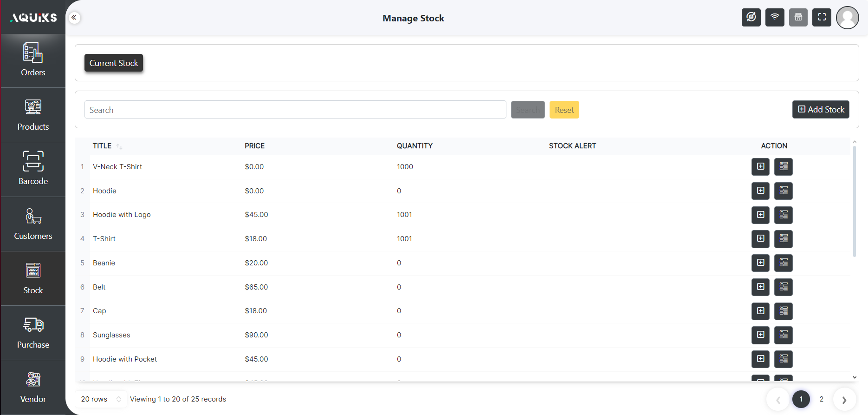Add stock for Hoodie row
The height and width of the screenshot is (415, 868).
[x=760, y=191]
